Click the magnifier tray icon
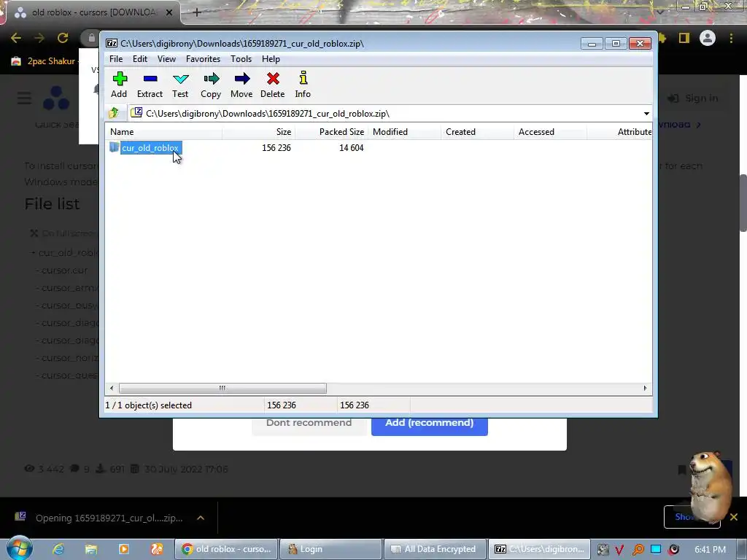 [x=638, y=550]
